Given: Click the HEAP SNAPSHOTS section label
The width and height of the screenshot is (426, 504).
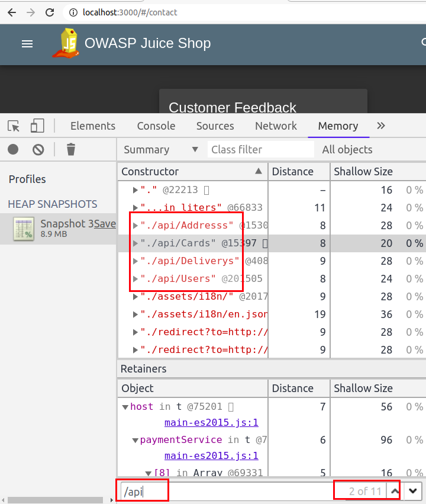Looking at the screenshot, I should (52, 204).
